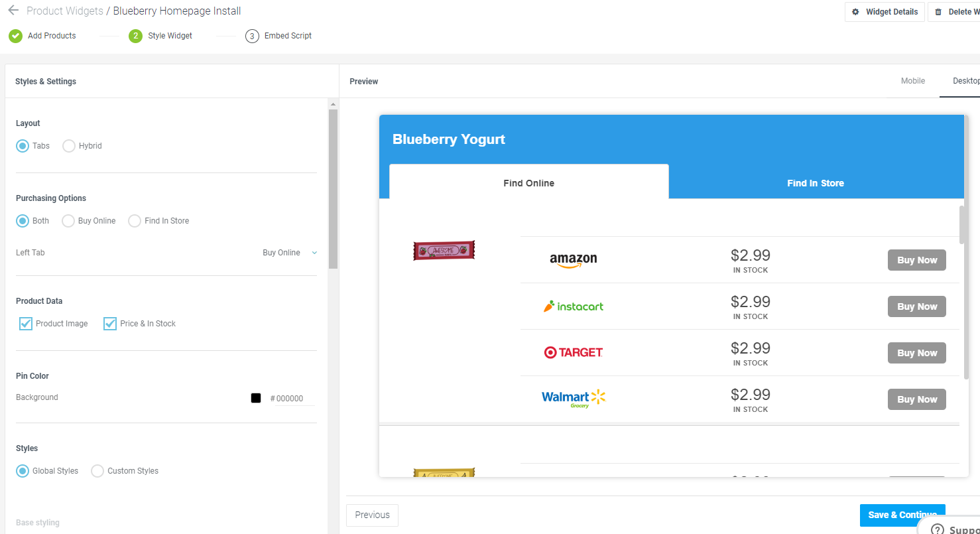
Task: Choose Custom Styles radio option
Action: 97,471
